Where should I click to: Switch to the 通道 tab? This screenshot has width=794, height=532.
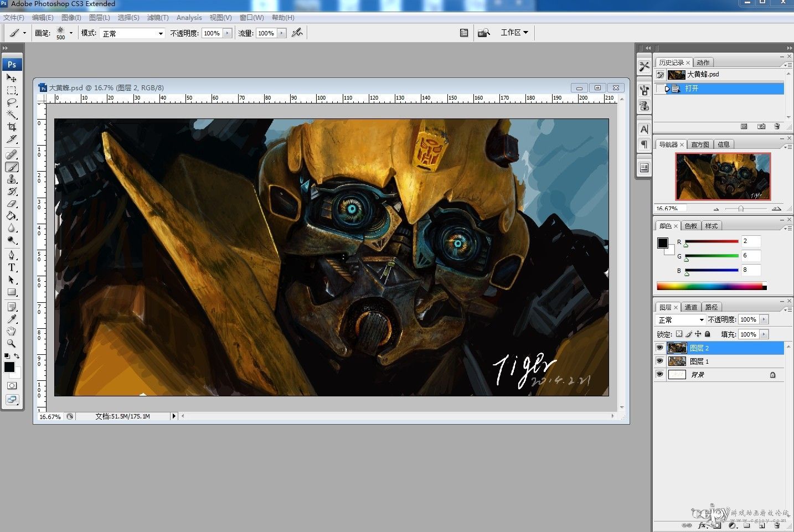(691, 307)
